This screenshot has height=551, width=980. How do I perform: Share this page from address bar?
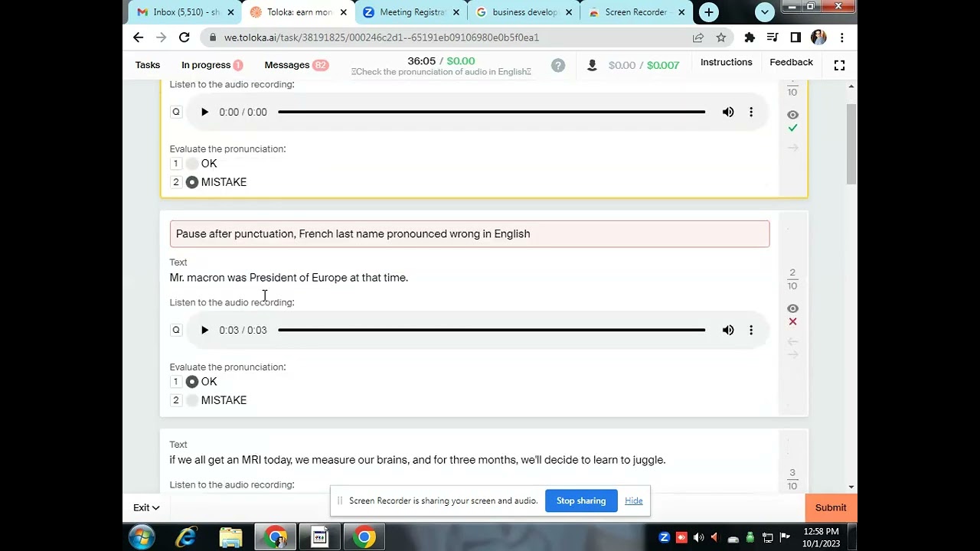click(698, 37)
